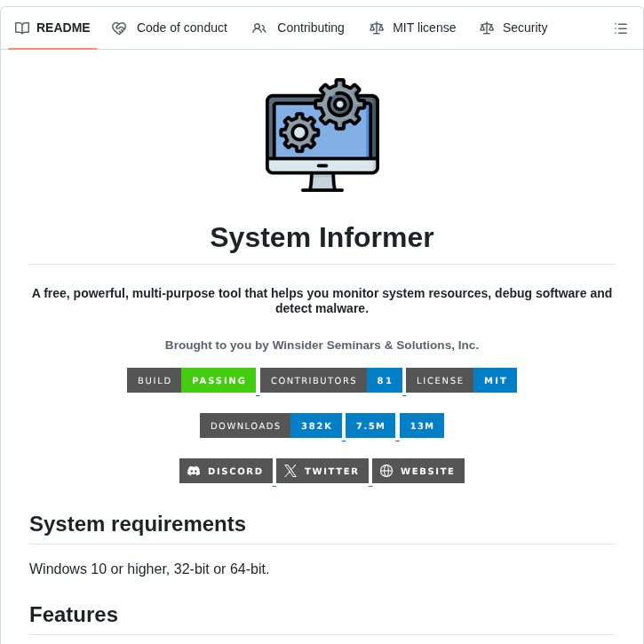Click the heart icon for Code of conduct
Image resolution: width=644 pixels, height=644 pixels.
pyautogui.click(x=119, y=28)
